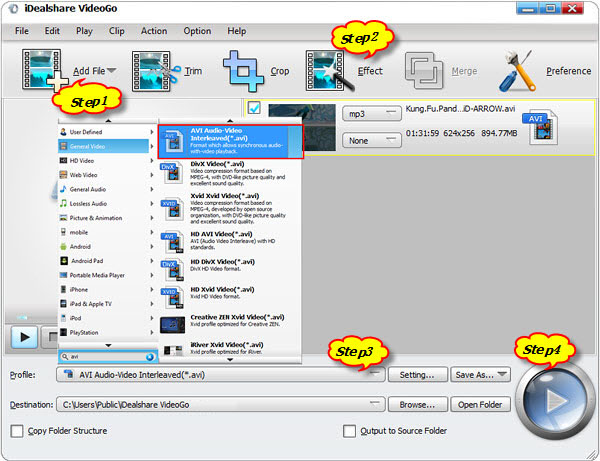Viewport: 600px width, 461px height.
Task: Select Android Pad category
Action: (106, 261)
